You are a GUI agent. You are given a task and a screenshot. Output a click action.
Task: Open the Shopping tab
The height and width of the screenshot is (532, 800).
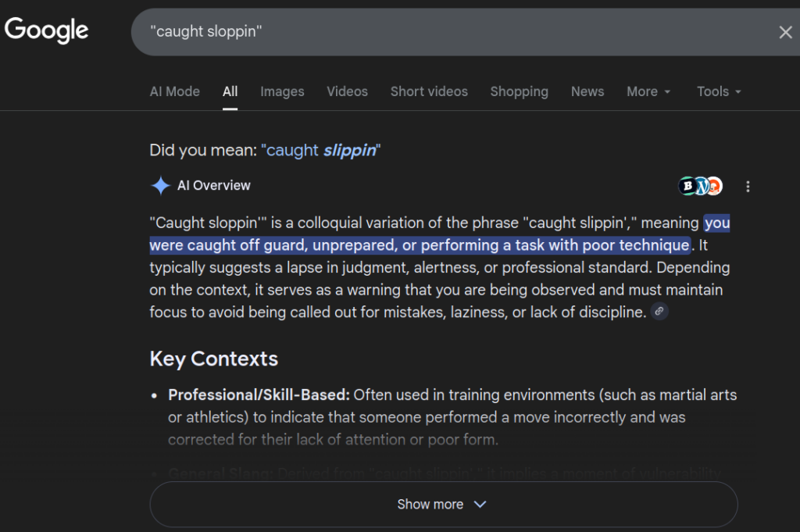coord(519,91)
